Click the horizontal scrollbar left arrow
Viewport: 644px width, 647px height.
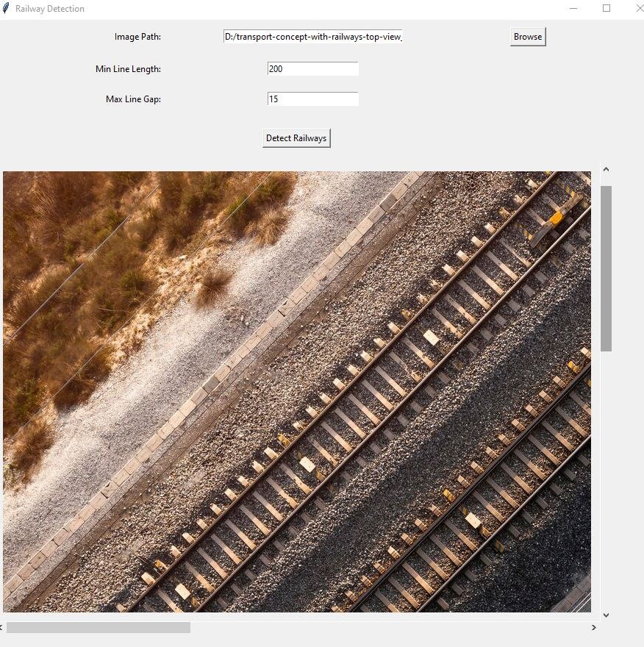(2, 628)
